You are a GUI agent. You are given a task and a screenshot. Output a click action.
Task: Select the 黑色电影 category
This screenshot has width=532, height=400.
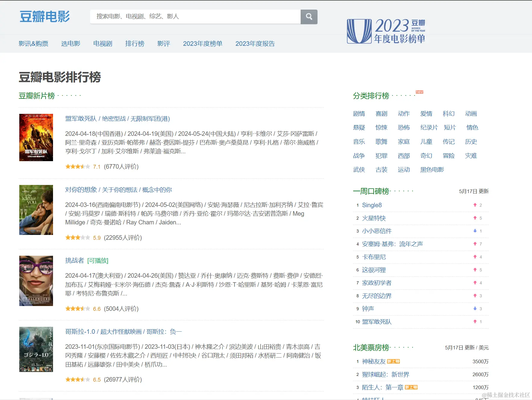(432, 170)
